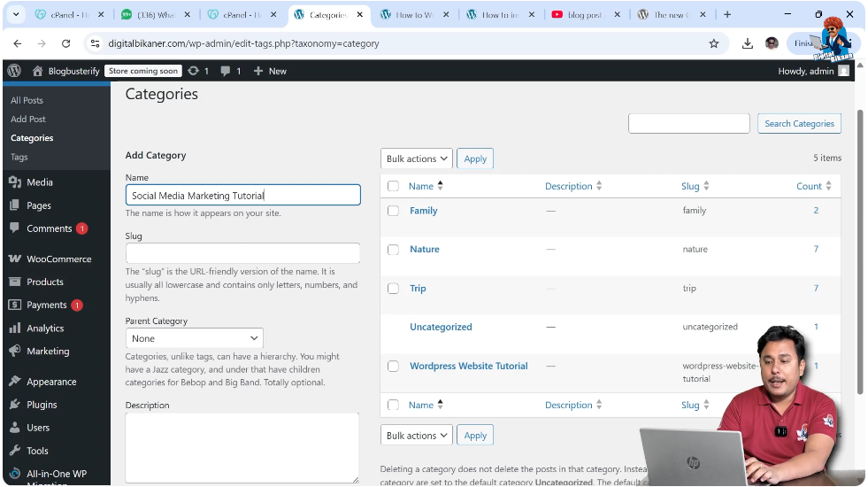Open new browser tab with plus
Image resolution: width=868 pixels, height=487 pixels.
click(727, 15)
